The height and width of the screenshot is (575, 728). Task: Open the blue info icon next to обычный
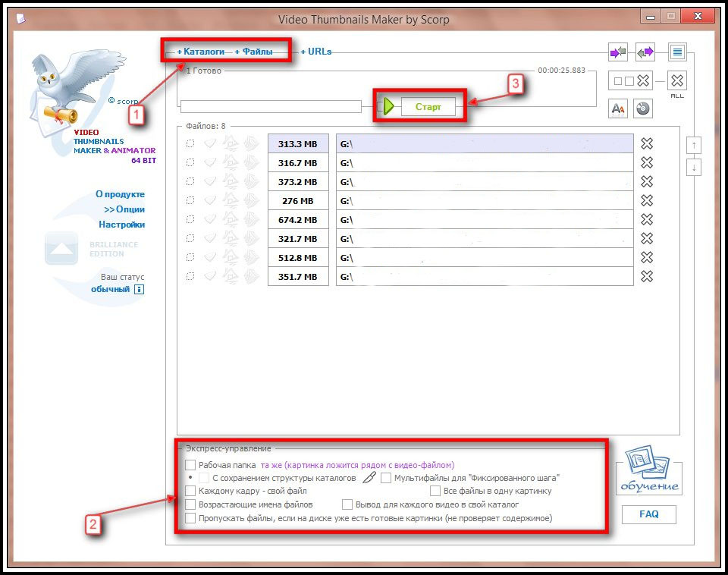tap(140, 289)
